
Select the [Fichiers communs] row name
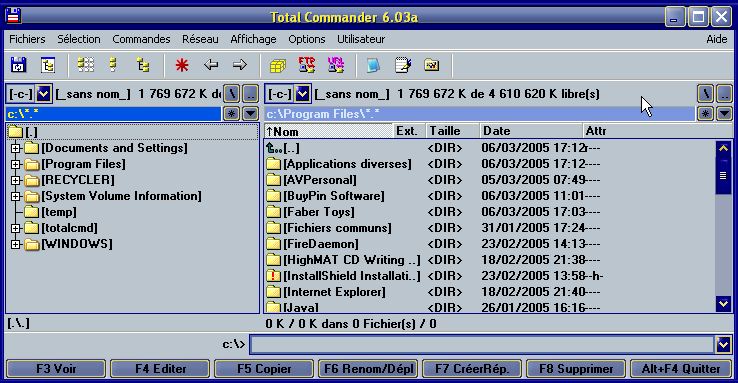pos(337,228)
